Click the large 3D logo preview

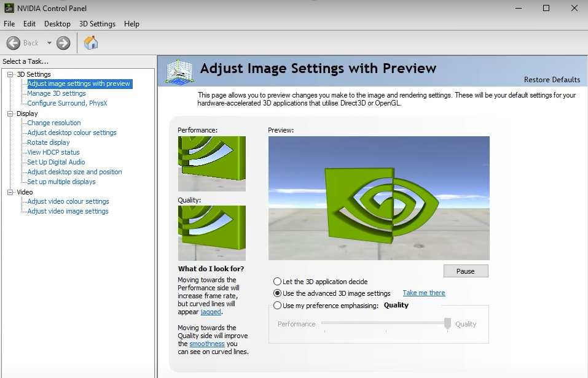coord(378,198)
